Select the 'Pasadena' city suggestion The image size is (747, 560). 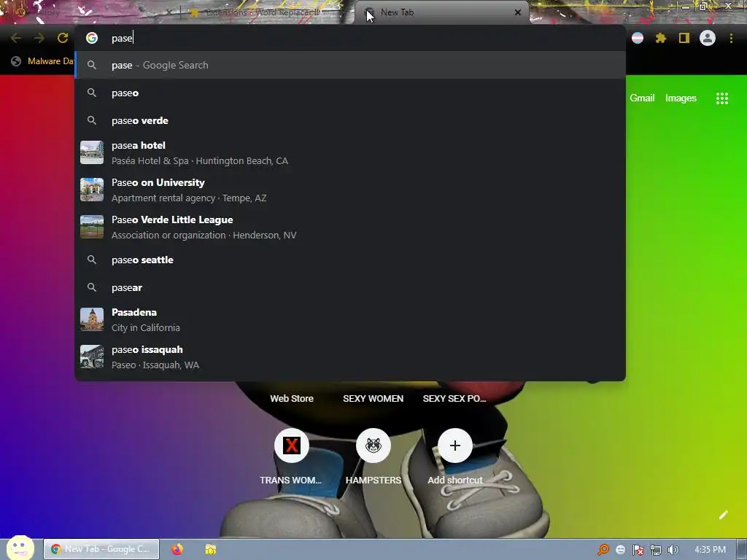[350, 320]
